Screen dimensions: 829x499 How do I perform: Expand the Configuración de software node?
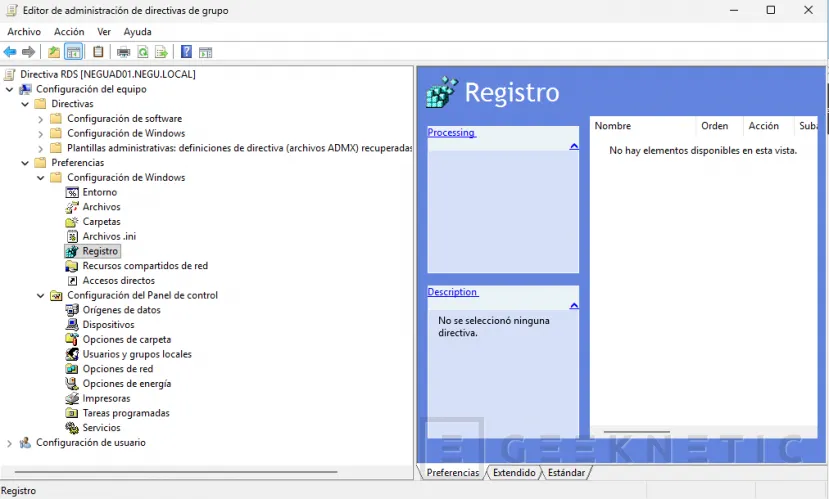click(41, 119)
